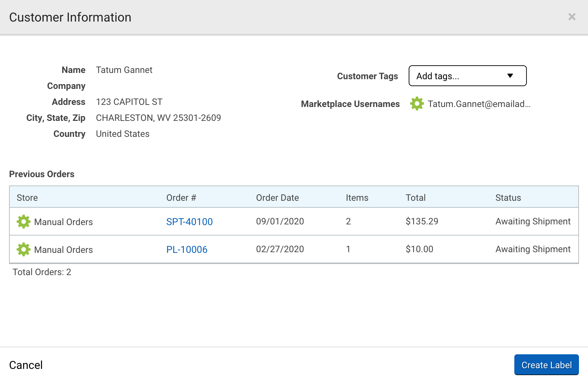
Task: Click the items count 1 cell
Action: 348,249
